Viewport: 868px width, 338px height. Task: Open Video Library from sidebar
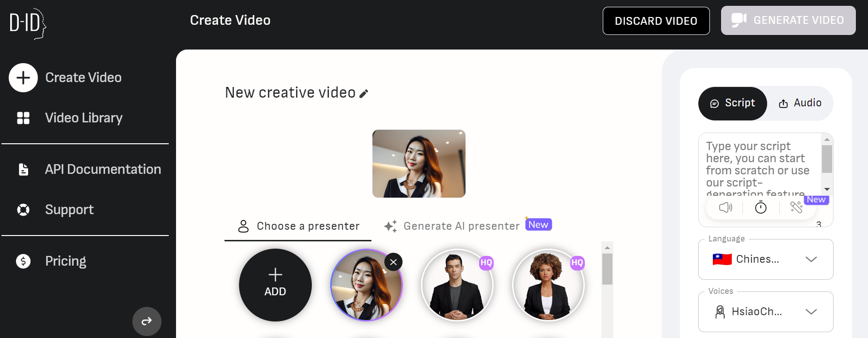83,118
